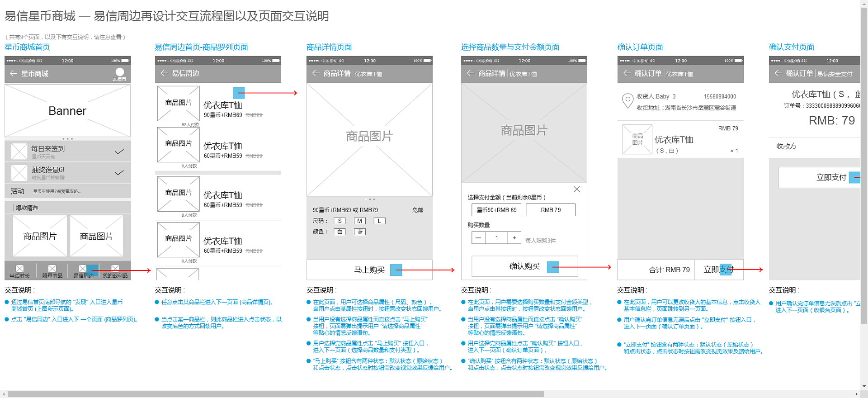Click the scroll-right arrow of the horizontal scrollbar
The image size is (868, 398).
click(x=857, y=394)
